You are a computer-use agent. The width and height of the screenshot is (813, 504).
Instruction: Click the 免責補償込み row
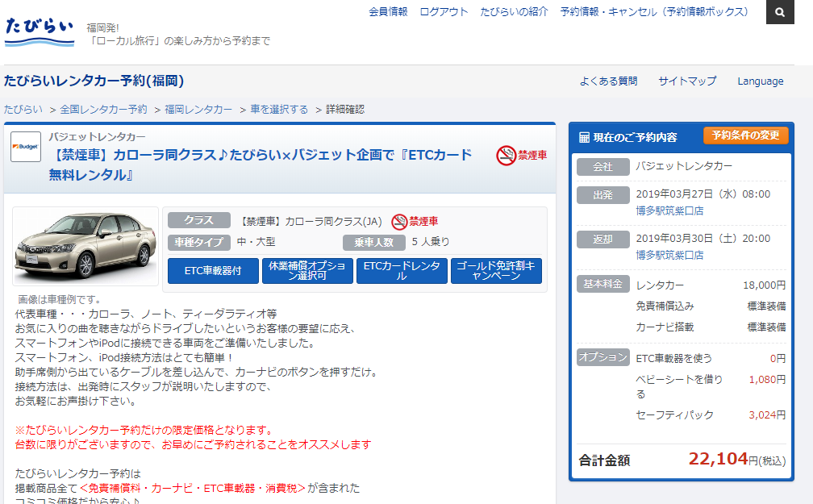(x=711, y=306)
